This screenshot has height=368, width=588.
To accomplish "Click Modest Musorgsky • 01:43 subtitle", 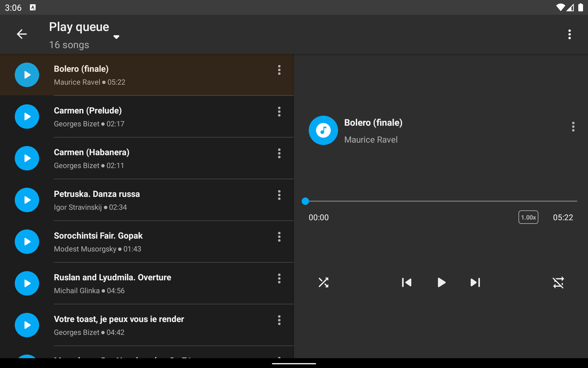I will [x=97, y=249].
